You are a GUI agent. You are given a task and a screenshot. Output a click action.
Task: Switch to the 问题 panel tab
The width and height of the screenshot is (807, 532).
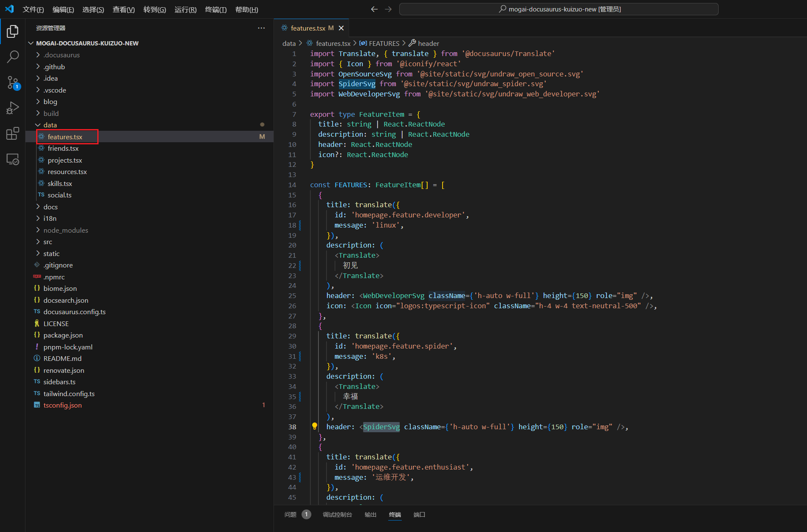pyautogui.click(x=291, y=515)
